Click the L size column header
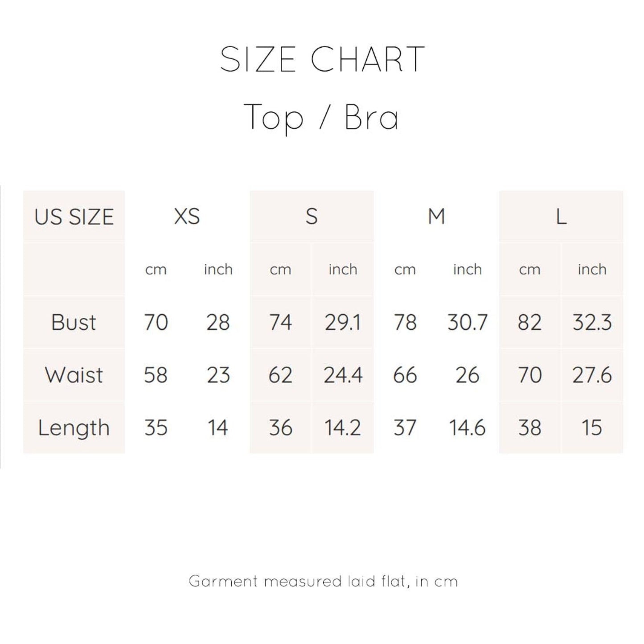The height and width of the screenshot is (644, 644). (561, 217)
